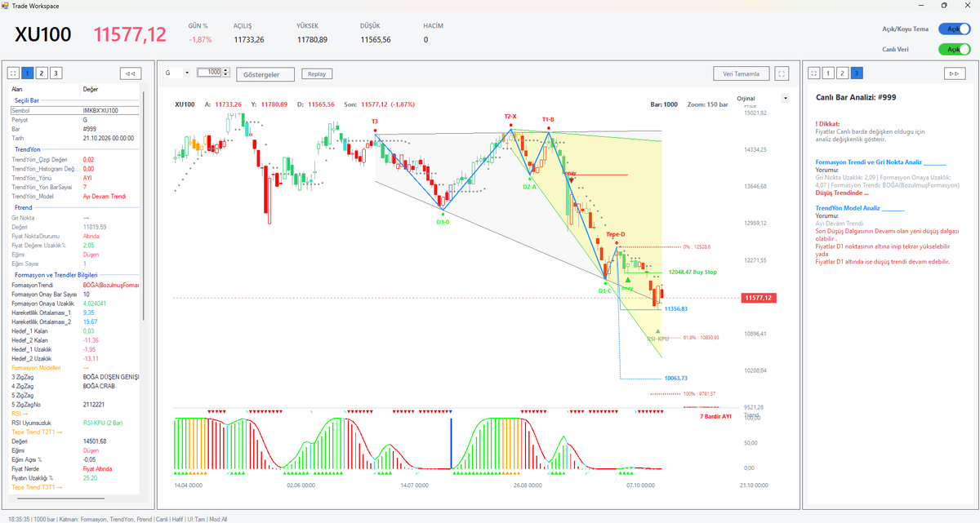Screen dimensions: 980x523
Task: Click the expand icon in the right analysis panel
Action: coord(813,73)
